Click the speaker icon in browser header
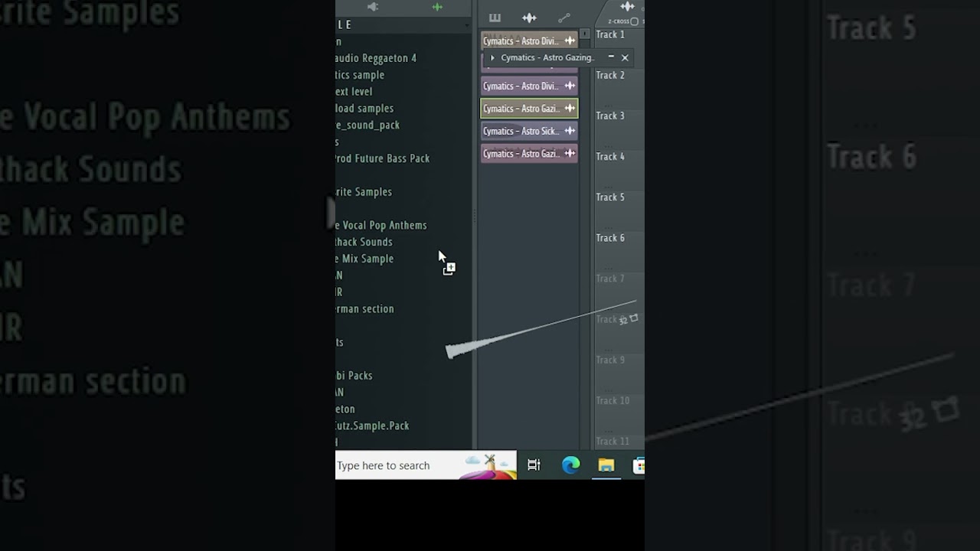Image resolution: width=980 pixels, height=551 pixels. click(373, 7)
